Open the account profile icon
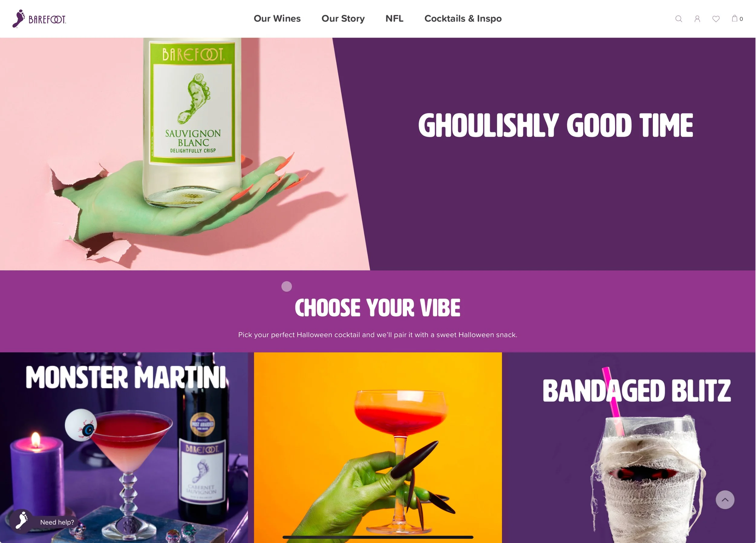This screenshot has width=756, height=543. tap(697, 19)
